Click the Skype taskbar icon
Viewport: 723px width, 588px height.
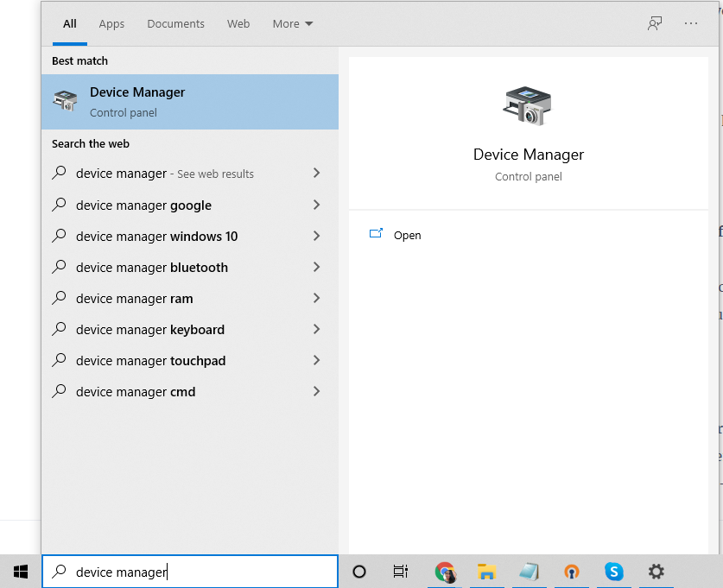tap(614, 572)
